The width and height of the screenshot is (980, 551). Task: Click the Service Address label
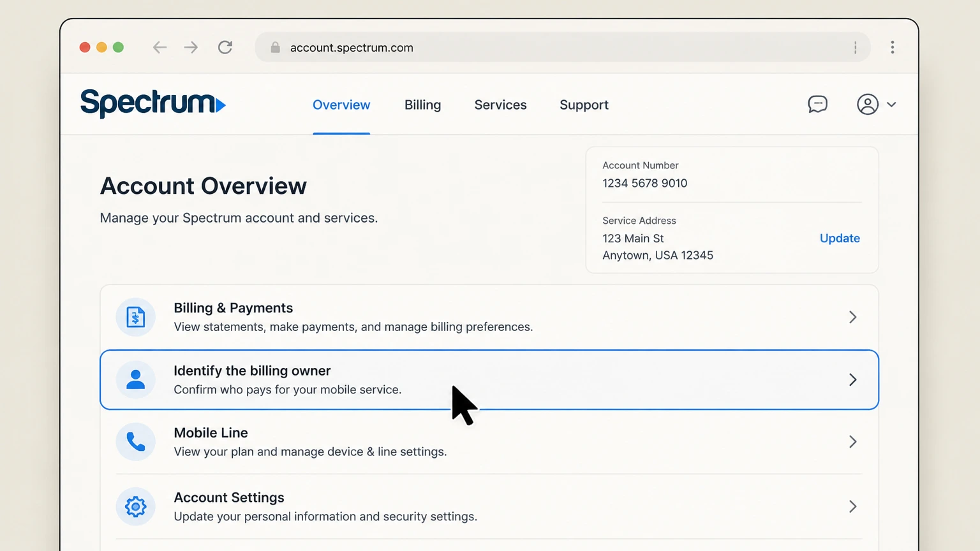click(639, 221)
